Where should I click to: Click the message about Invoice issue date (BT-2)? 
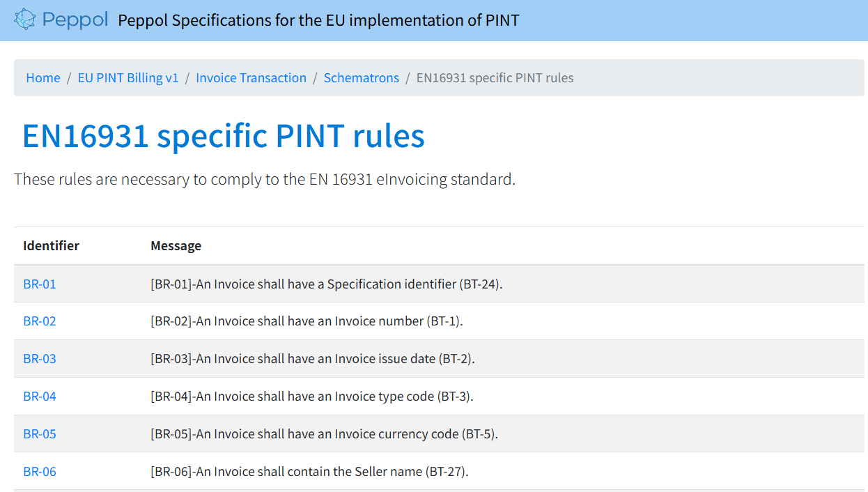[313, 359]
